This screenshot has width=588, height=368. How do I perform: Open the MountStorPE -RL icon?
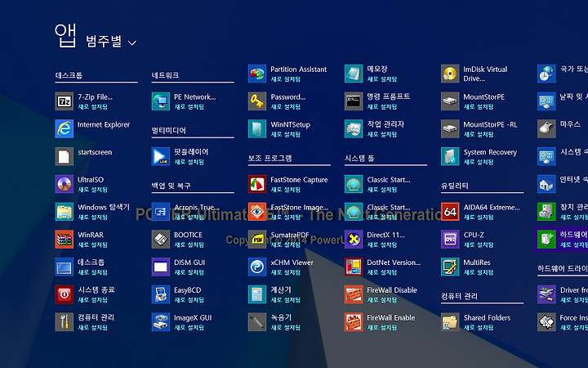click(x=450, y=129)
